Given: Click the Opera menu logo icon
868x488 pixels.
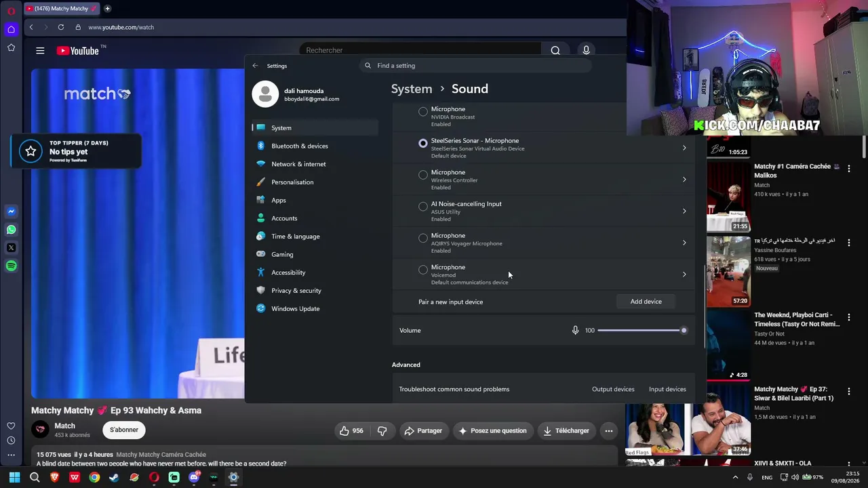Looking at the screenshot, I should coord(11,11).
